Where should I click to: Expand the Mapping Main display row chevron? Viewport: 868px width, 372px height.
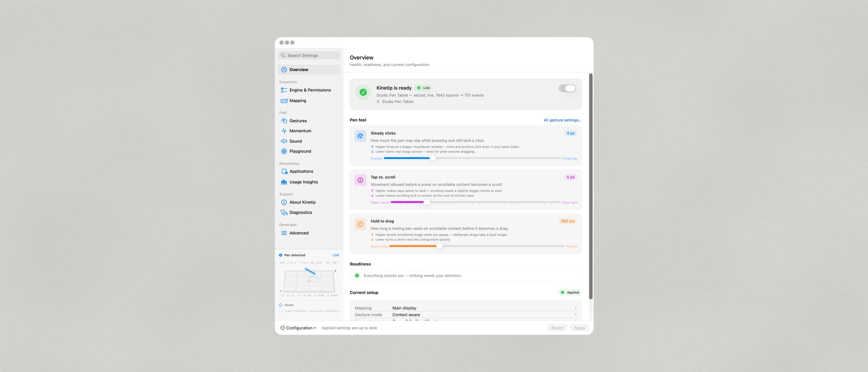pos(575,308)
